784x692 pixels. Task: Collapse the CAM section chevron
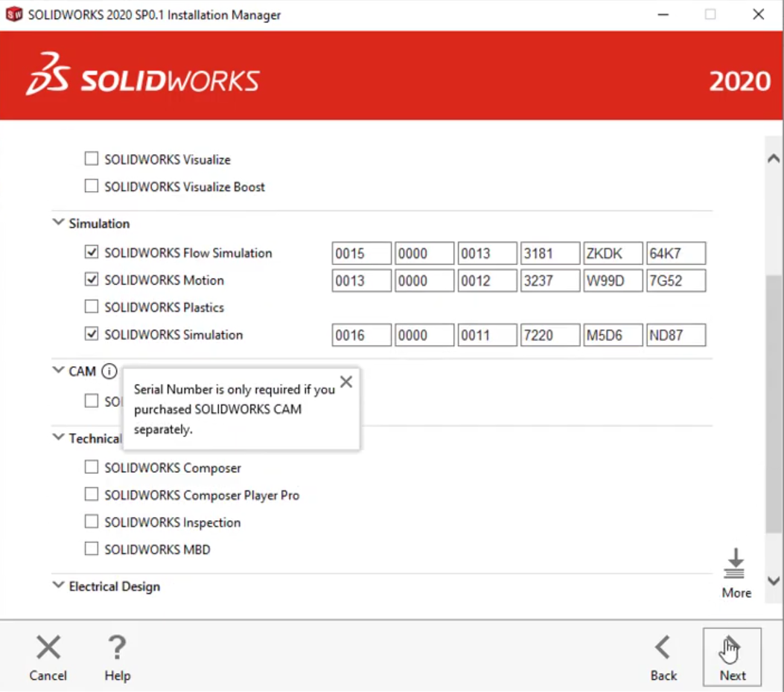[58, 371]
